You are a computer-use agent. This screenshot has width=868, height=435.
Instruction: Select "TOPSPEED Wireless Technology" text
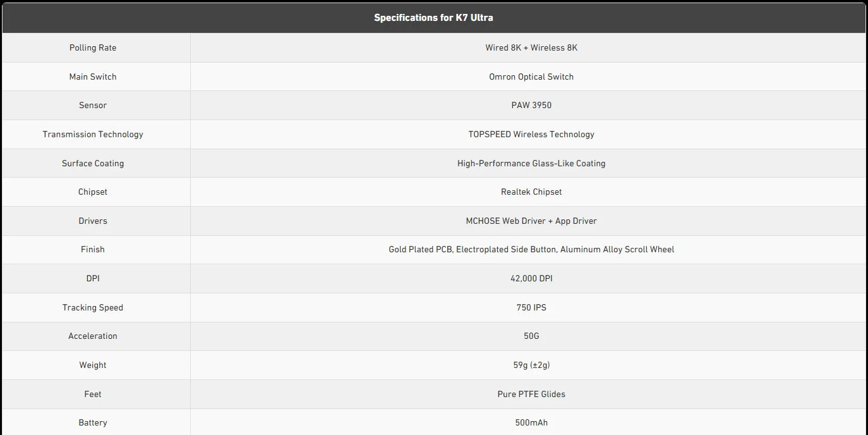point(531,134)
